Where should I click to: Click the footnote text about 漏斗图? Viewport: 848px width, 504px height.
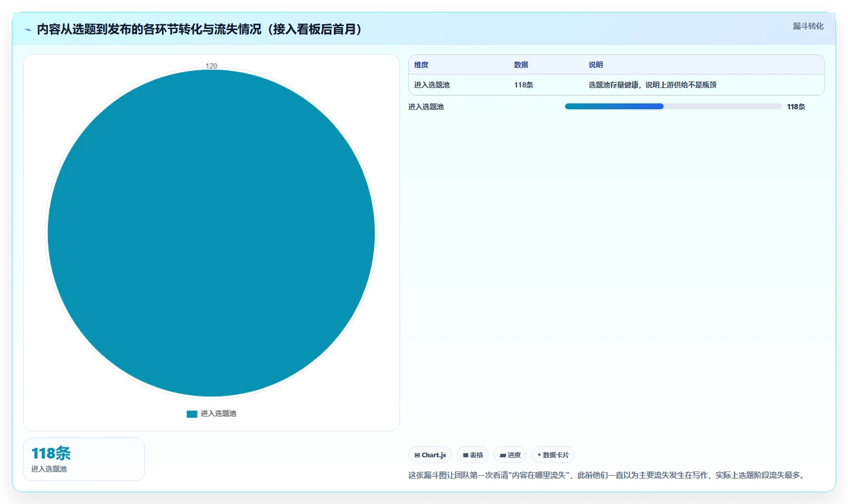pos(606,475)
